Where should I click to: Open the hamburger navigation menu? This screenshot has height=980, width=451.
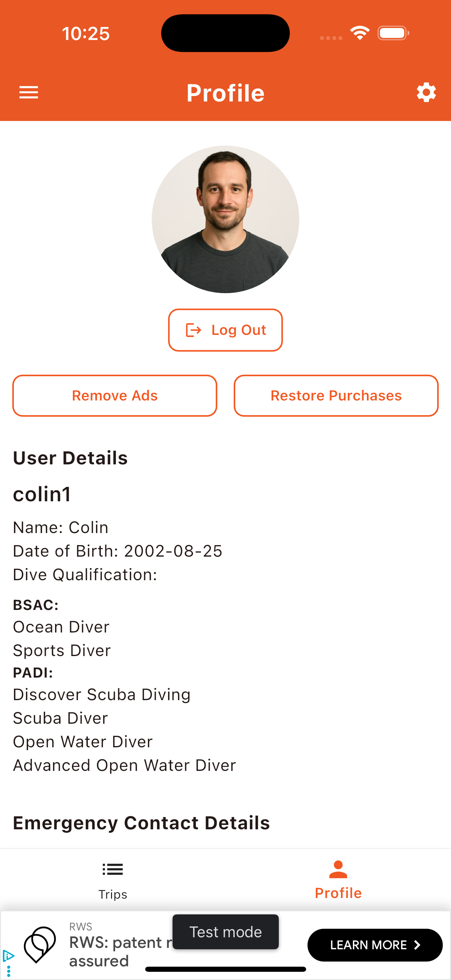pos(29,93)
